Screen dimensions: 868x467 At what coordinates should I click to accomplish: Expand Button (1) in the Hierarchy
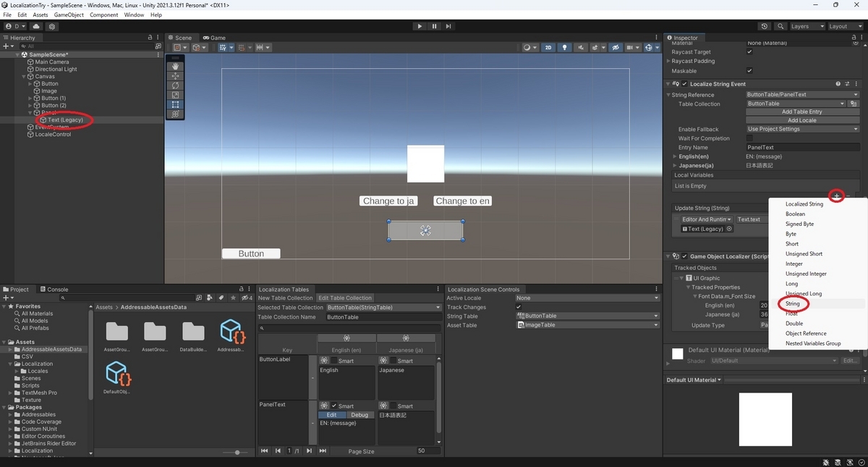pos(30,98)
